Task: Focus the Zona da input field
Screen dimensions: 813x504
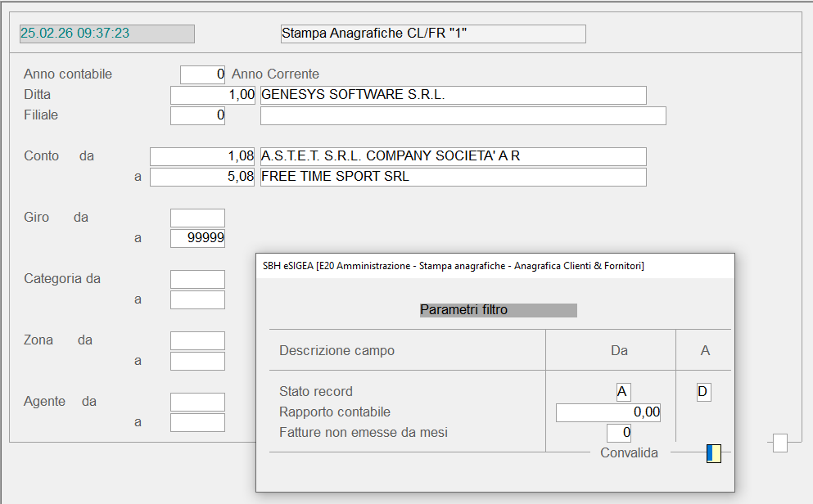Action: tap(197, 340)
